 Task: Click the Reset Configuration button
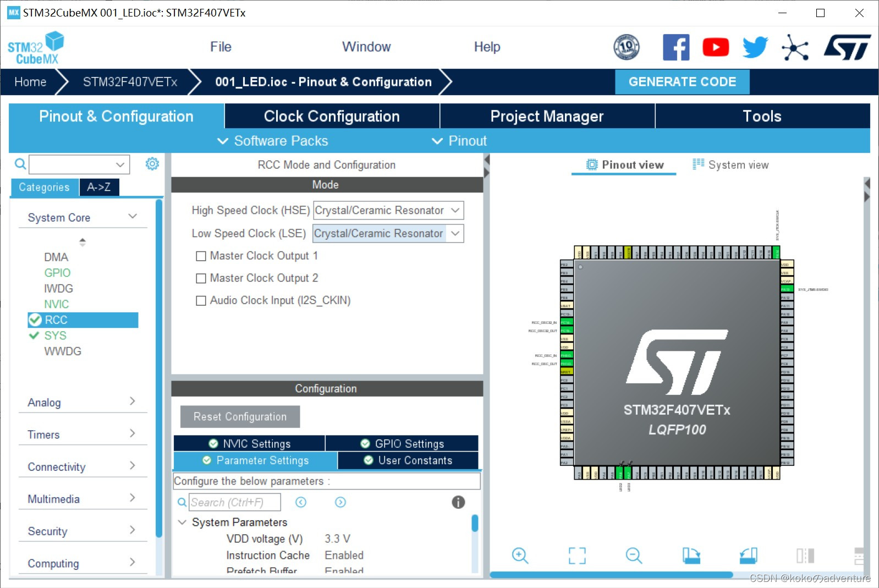tap(240, 417)
